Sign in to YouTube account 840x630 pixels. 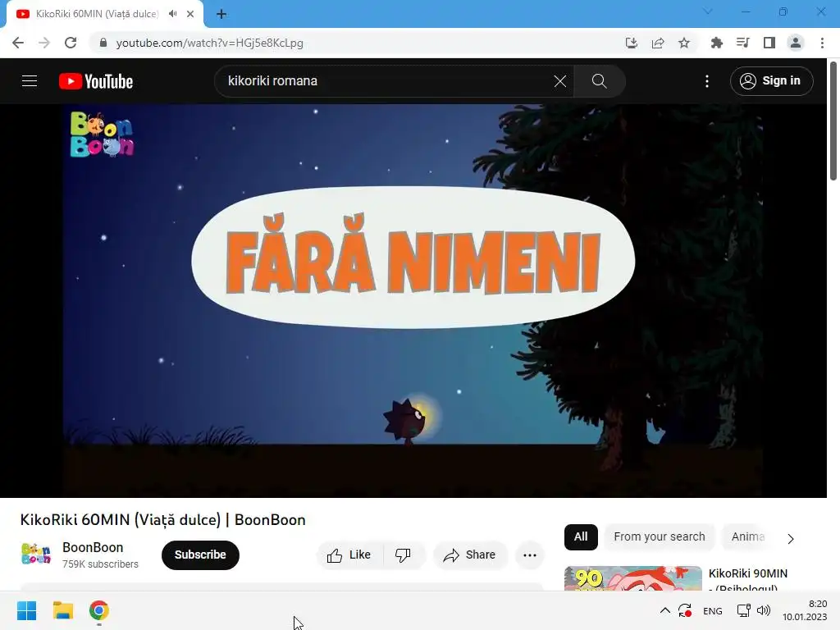771,81
